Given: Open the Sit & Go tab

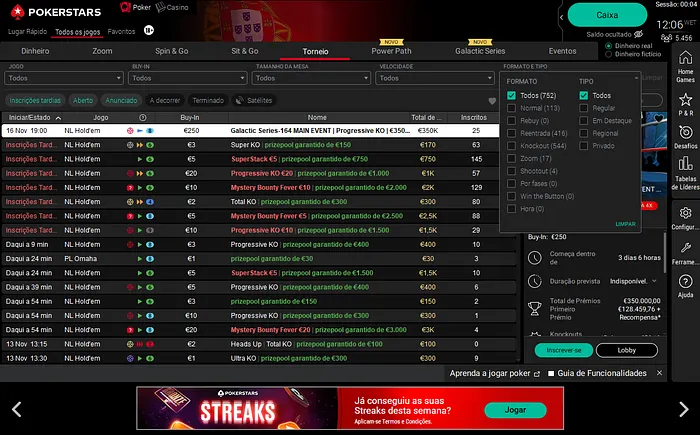Looking at the screenshot, I should pos(245,51).
